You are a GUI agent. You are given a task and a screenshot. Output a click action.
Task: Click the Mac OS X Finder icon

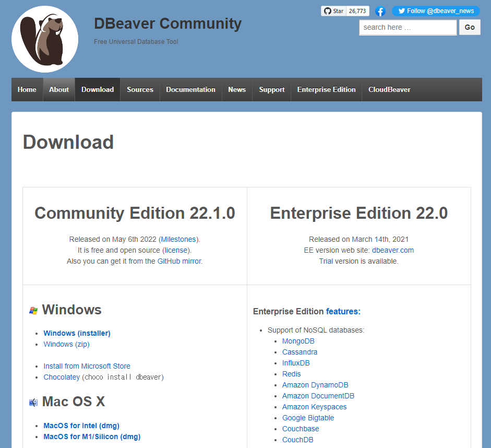33,402
